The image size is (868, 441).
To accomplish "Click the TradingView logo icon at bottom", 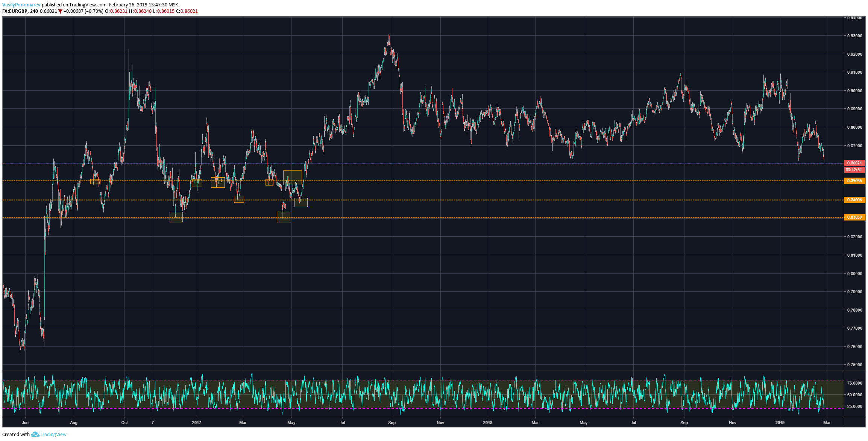I will click(35, 434).
